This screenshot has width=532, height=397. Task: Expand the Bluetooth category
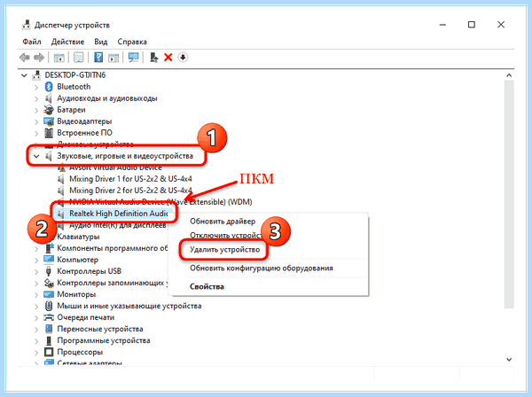click(x=36, y=87)
